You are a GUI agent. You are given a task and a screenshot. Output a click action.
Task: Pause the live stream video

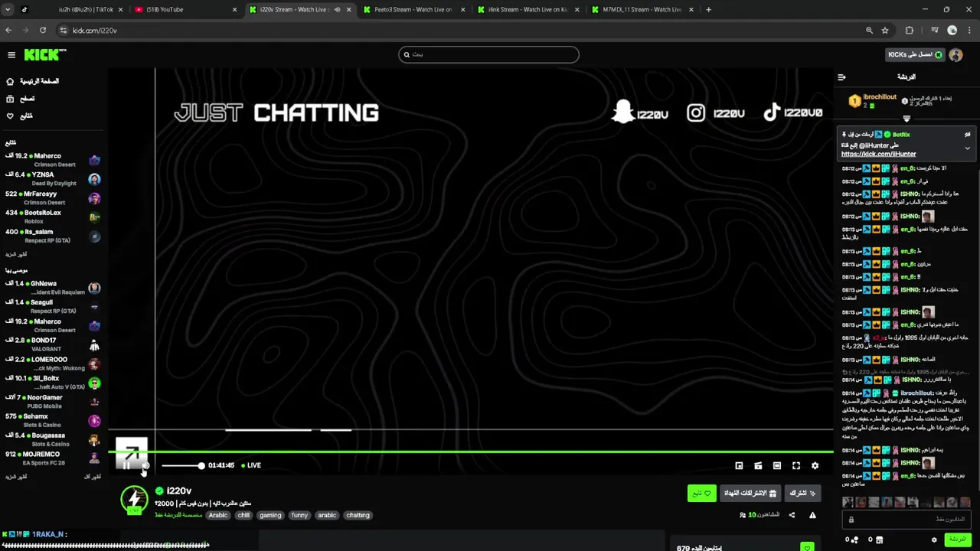pos(127,465)
